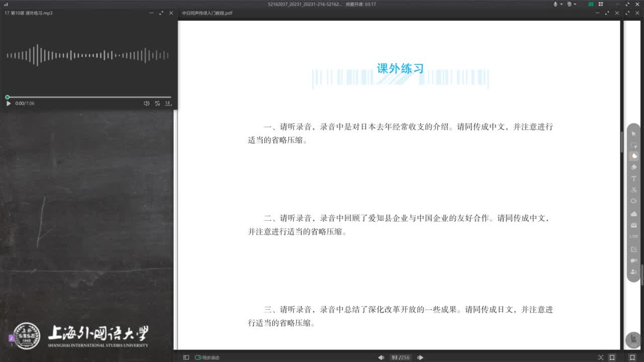The height and width of the screenshot is (362, 644).
Task: Select the scissors cut tool
Action: click(634, 190)
